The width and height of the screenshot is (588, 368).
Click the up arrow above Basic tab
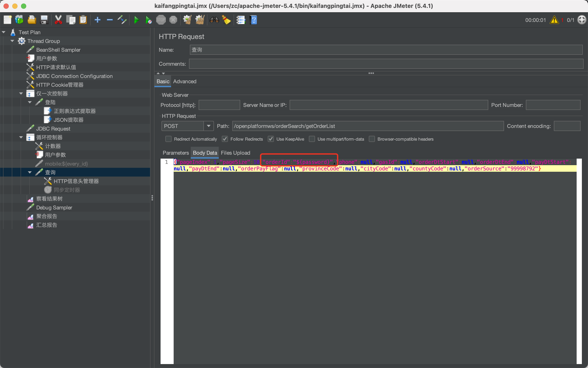(x=158, y=73)
